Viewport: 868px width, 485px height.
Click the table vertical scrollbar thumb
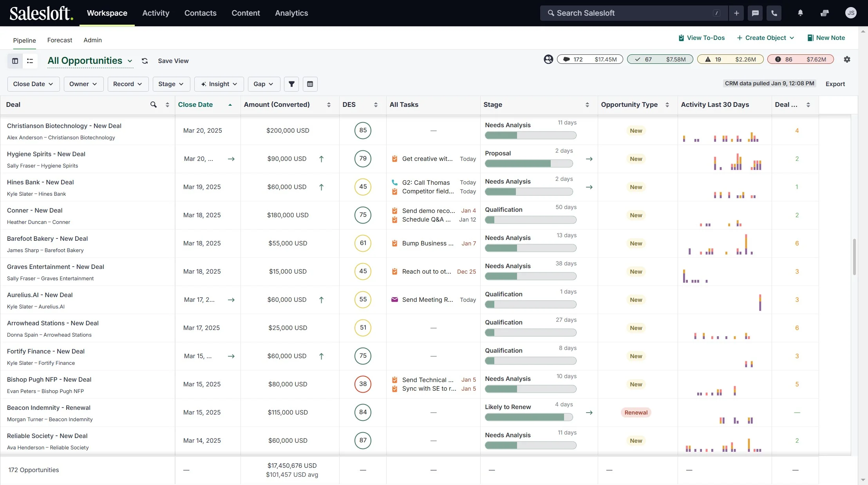tap(854, 256)
